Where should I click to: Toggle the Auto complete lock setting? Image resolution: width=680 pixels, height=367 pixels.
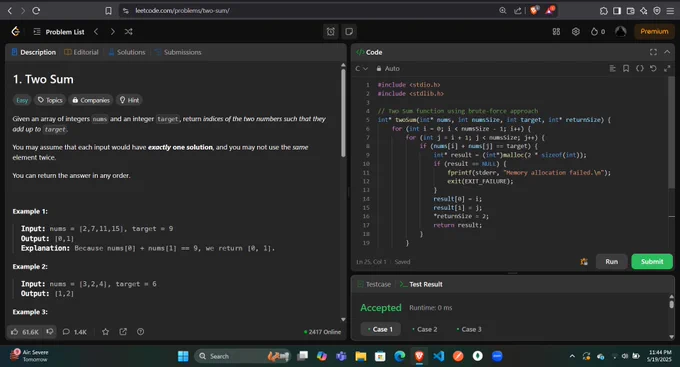388,69
